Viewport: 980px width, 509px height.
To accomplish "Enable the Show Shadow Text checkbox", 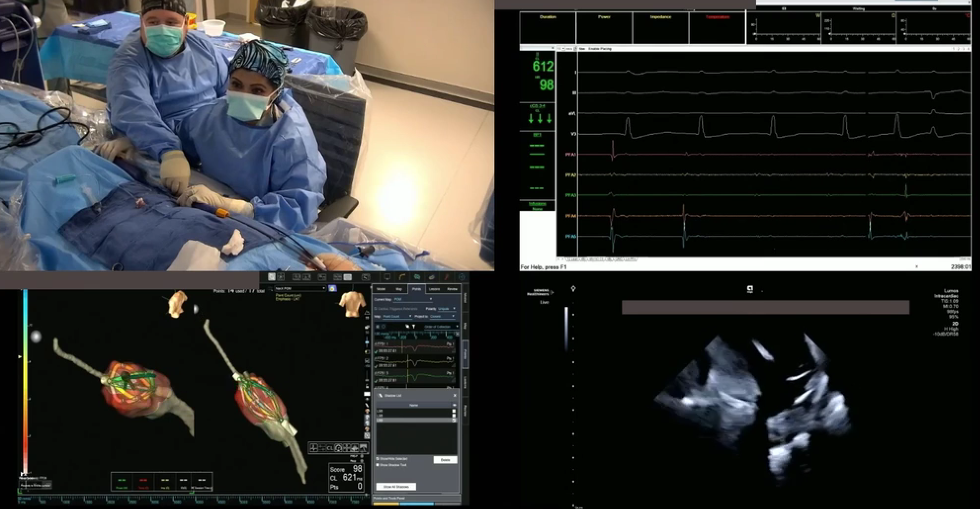I will click(x=378, y=465).
